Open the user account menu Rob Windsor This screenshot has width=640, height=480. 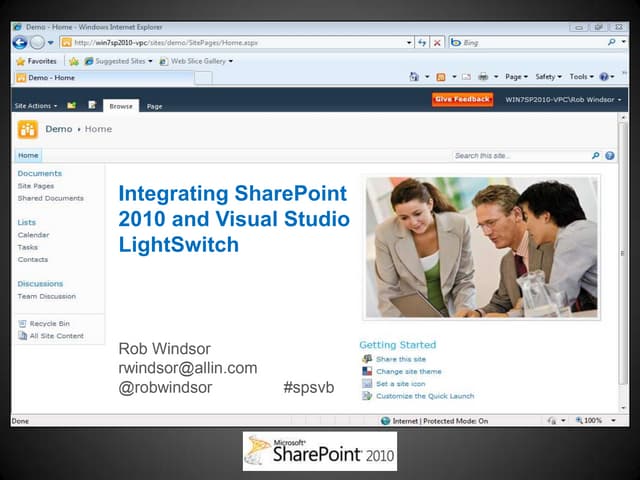(563, 100)
